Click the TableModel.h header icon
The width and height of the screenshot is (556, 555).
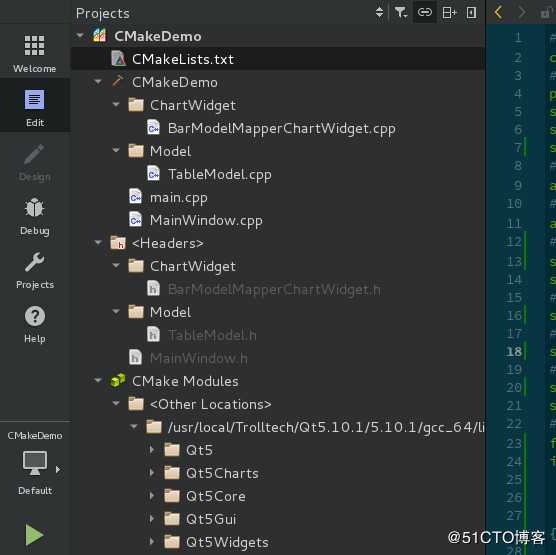tap(154, 334)
